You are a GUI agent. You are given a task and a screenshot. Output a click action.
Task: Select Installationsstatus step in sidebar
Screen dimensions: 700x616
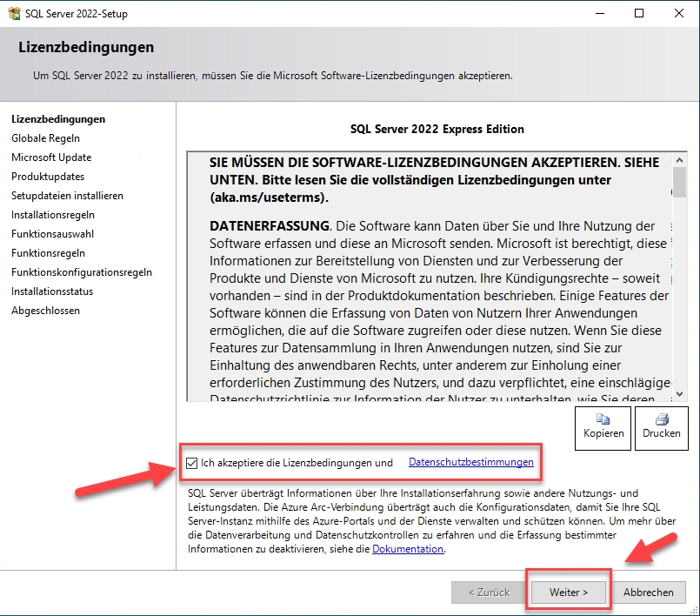[52, 291]
